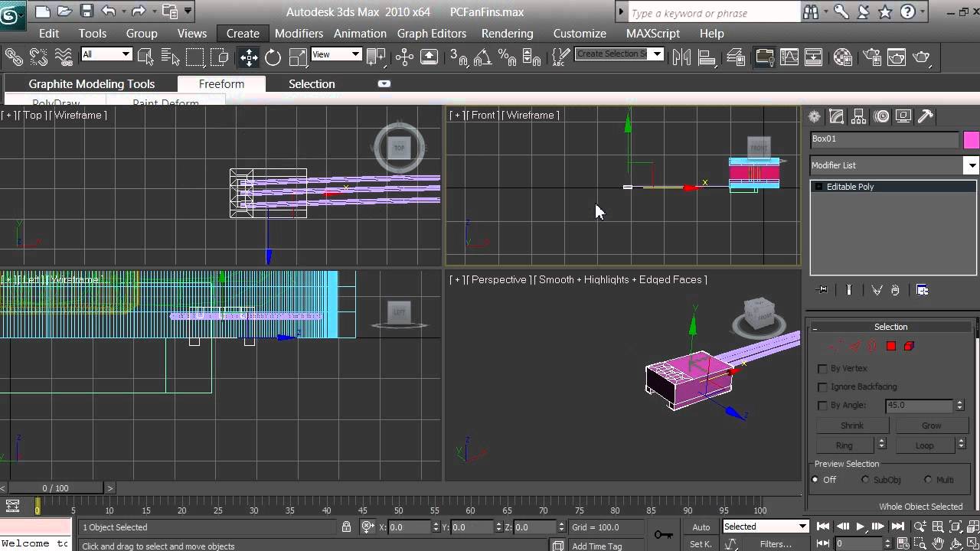Click the Box01 object name field

tap(884, 139)
